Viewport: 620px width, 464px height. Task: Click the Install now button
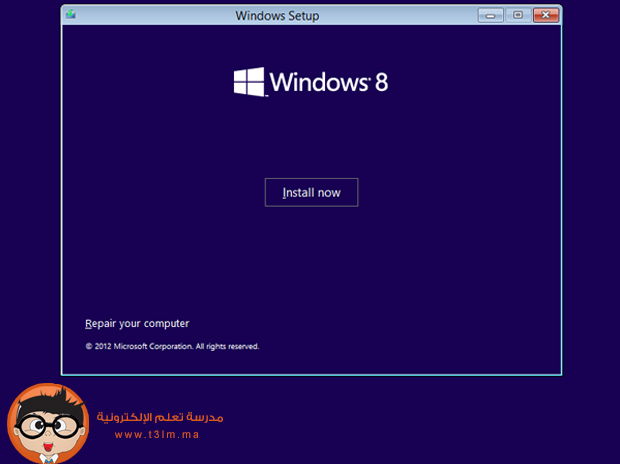(311, 192)
